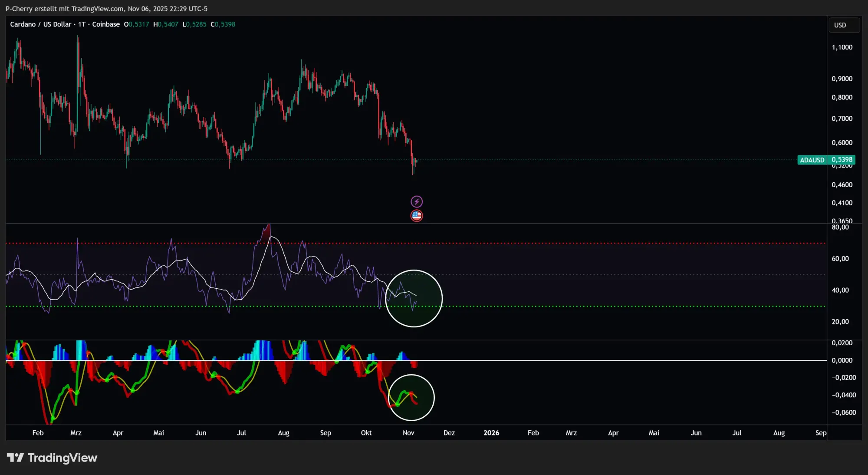Click the H0,5407 high value in the legend

click(165, 24)
